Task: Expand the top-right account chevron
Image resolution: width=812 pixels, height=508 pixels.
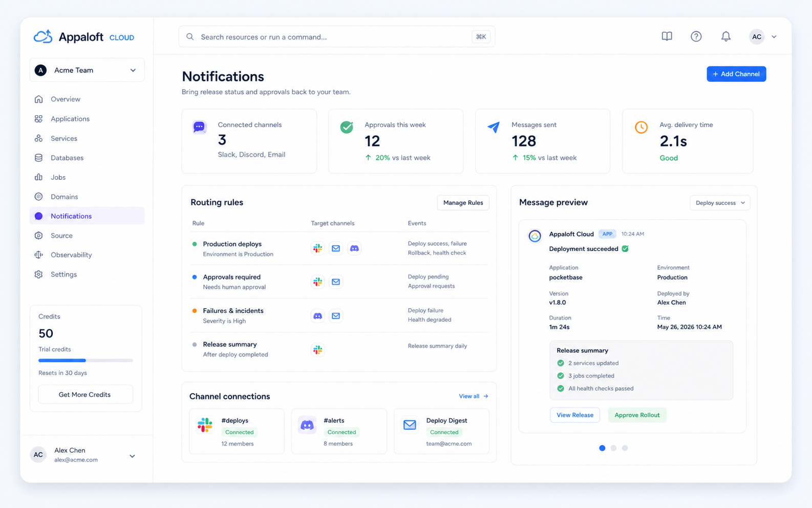Action: pos(774,37)
